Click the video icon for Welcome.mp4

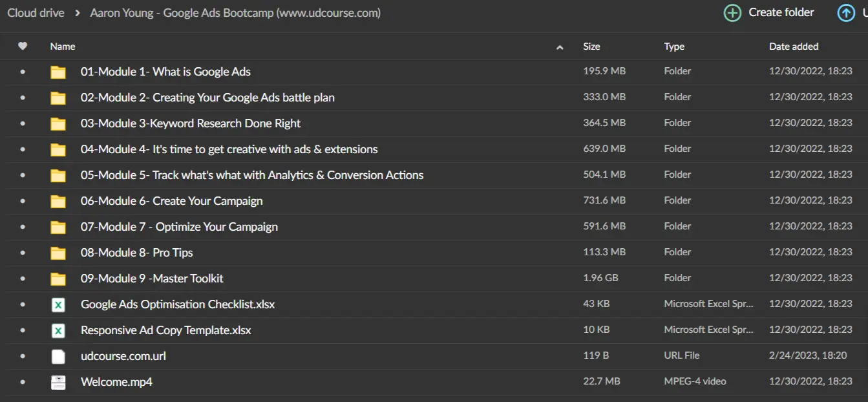pyautogui.click(x=58, y=382)
